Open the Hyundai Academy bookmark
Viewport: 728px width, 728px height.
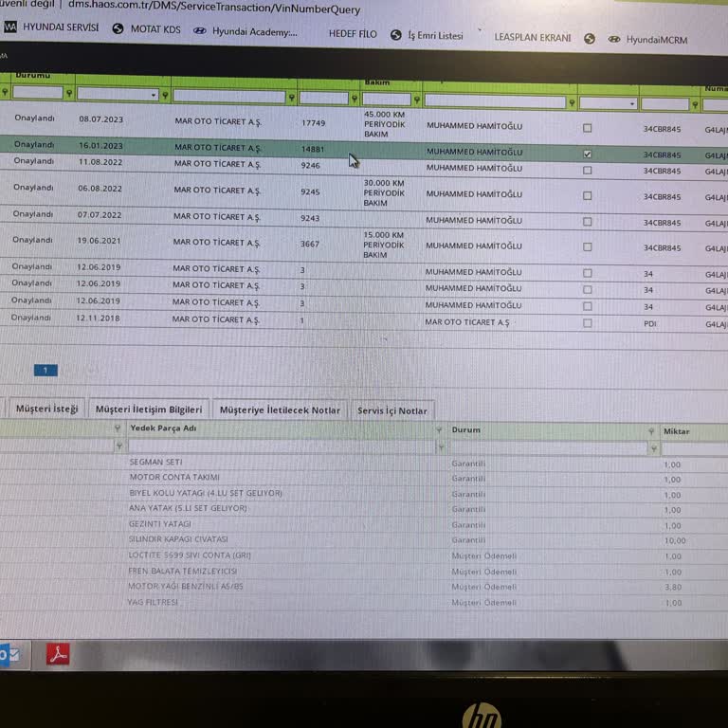246,31
